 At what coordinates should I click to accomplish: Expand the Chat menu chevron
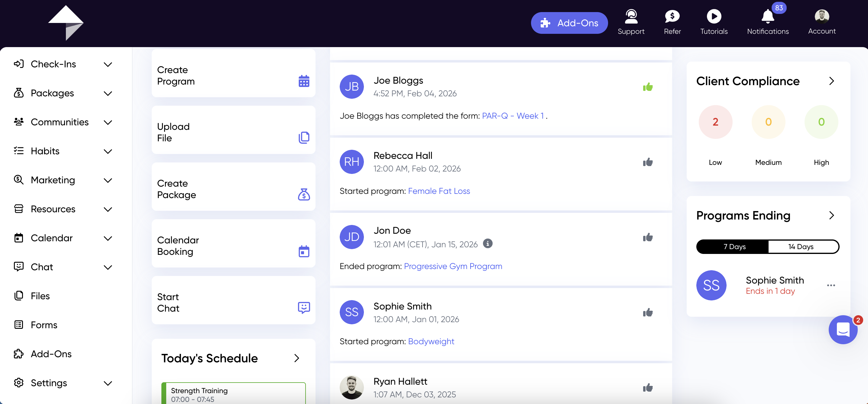coord(108,267)
